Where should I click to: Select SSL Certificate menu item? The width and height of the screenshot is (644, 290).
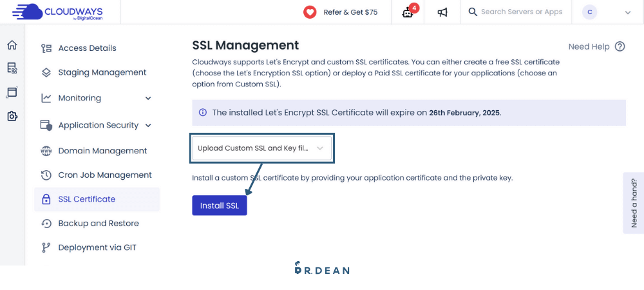(97, 200)
